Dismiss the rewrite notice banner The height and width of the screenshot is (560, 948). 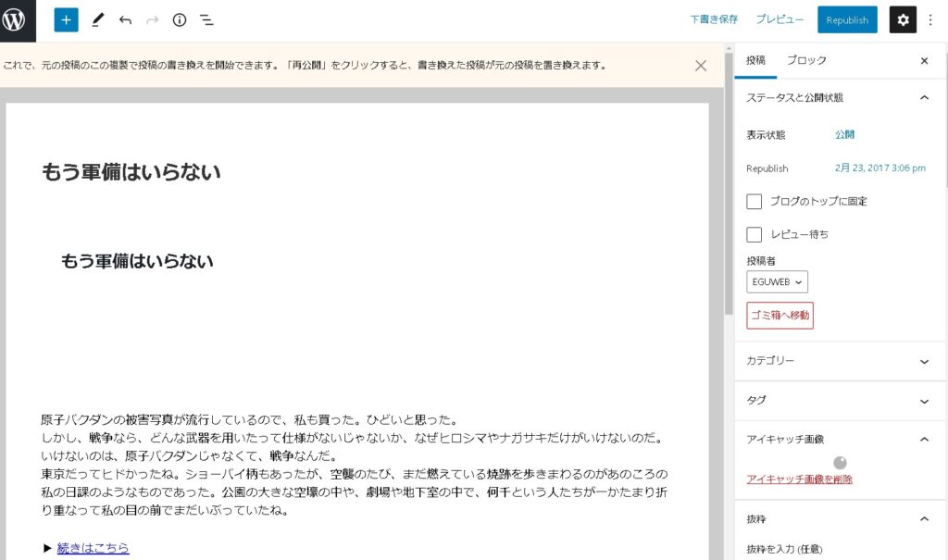pos(701,66)
